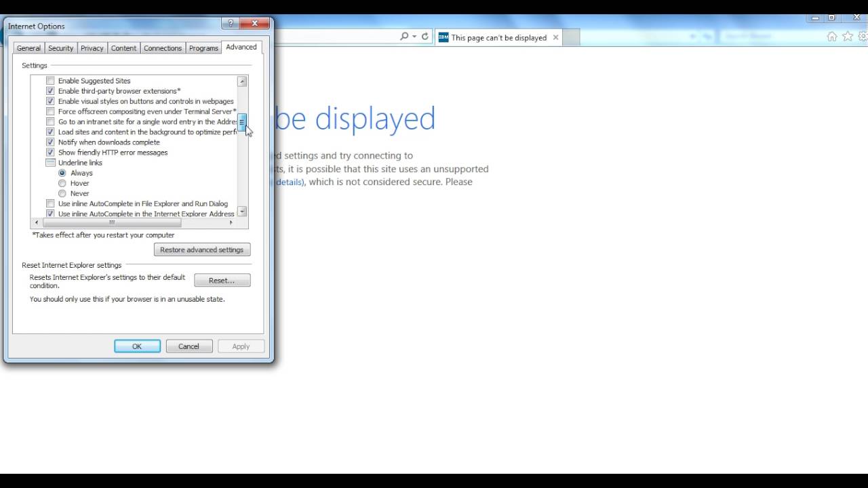The width and height of the screenshot is (868, 488).
Task: Uncheck Show friendly HTTP error messages
Action: [50, 152]
